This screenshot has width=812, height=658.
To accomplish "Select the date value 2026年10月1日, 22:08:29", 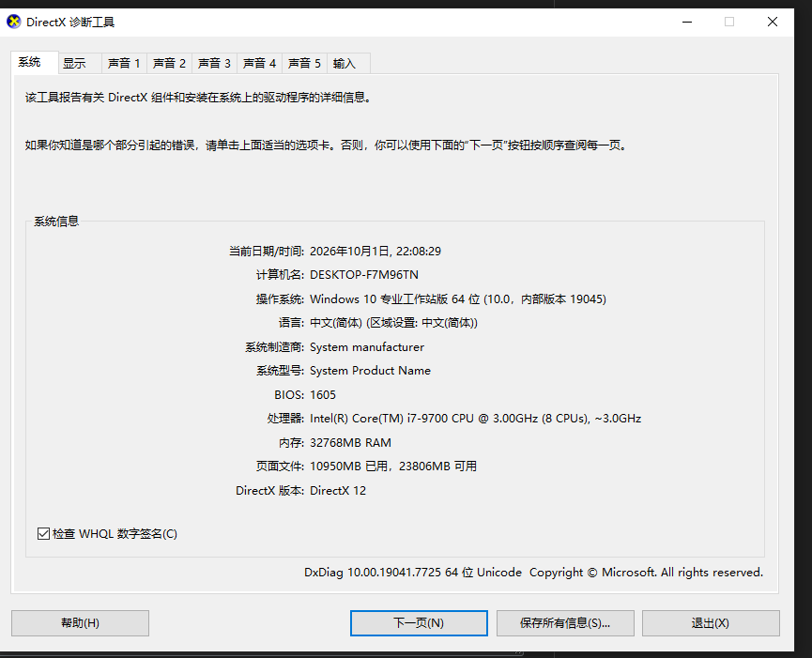I will click(x=375, y=252).
